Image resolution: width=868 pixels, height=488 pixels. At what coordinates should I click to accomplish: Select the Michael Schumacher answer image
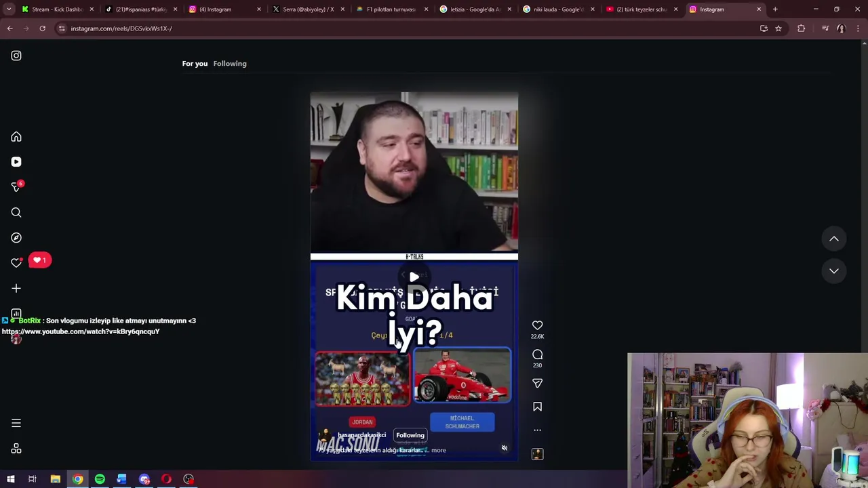(x=462, y=375)
